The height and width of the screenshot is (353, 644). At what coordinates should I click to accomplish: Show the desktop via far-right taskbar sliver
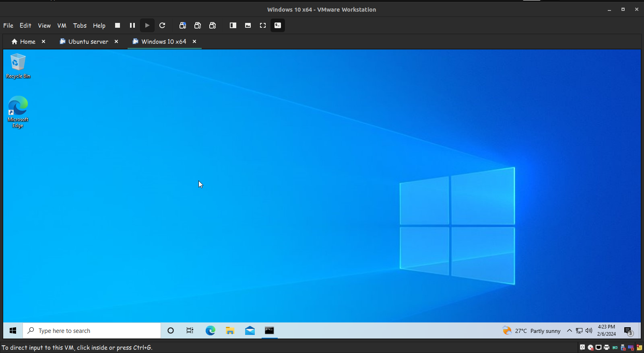pyautogui.click(x=640, y=330)
